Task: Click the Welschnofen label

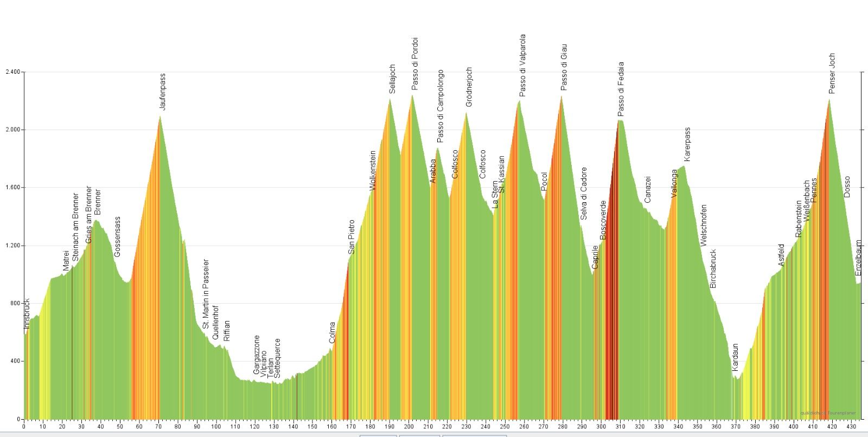Action: [704, 226]
